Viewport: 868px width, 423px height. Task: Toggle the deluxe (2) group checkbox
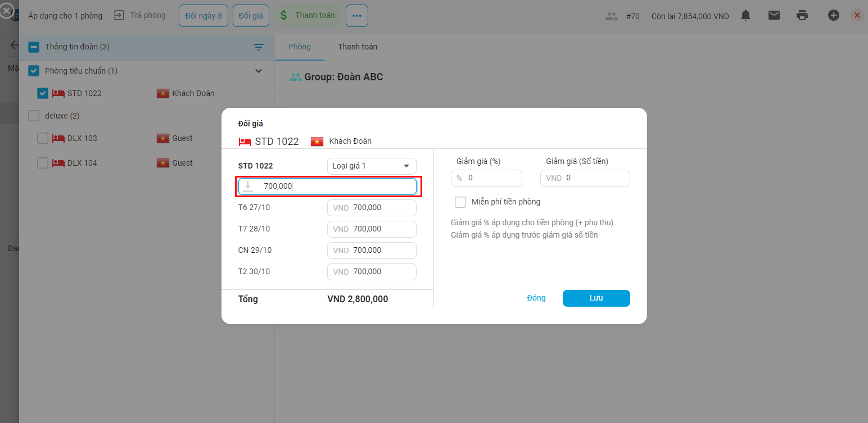tap(34, 116)
